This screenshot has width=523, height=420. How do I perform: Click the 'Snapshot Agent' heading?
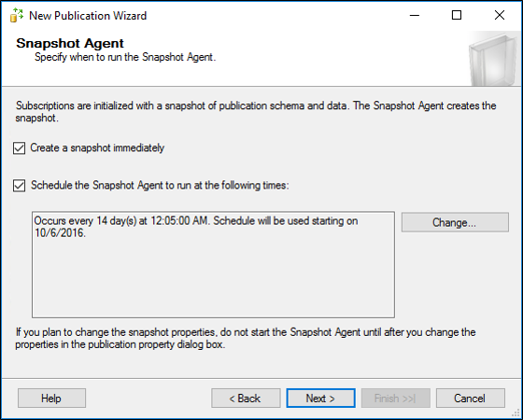click(70, 43)
